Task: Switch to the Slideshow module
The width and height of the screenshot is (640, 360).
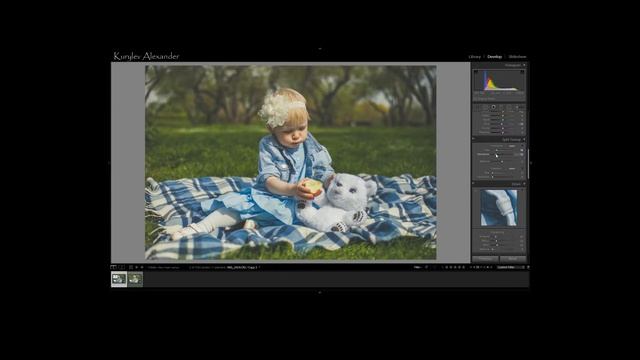Action: pos(517,57)
